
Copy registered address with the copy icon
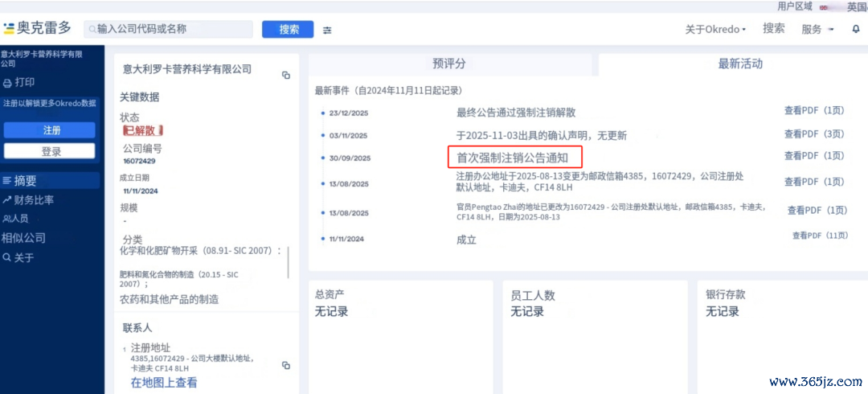point(285,365)
